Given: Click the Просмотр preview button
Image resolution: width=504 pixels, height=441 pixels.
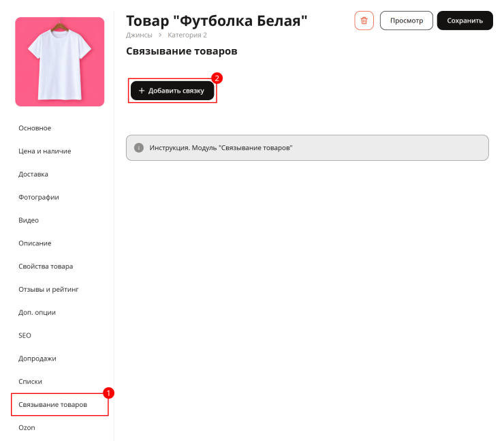Looking at the screenshot, I should tap(407, 20).
